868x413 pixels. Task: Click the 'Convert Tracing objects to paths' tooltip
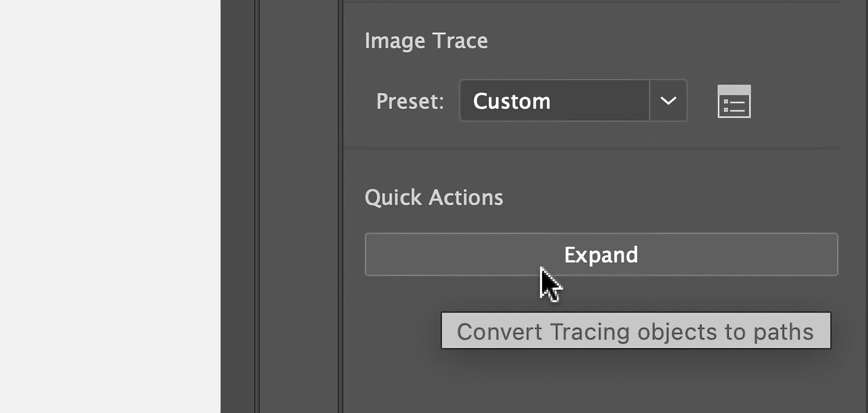click(x=635, y=330)
